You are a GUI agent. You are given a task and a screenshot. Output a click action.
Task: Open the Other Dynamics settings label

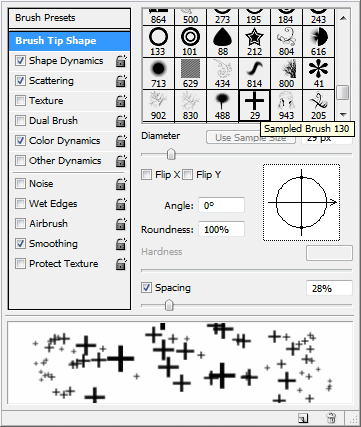click(65, 161)
